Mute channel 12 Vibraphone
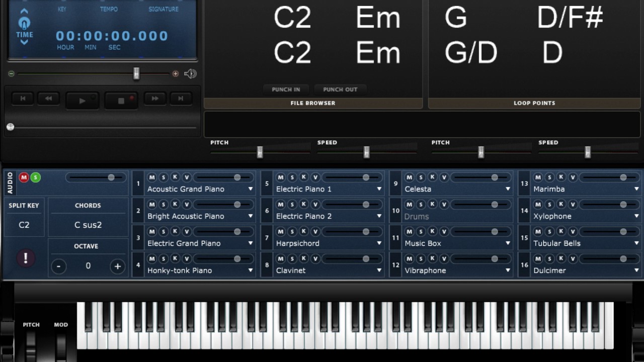Viewport: 644px width, 362px height. point(410,259)
